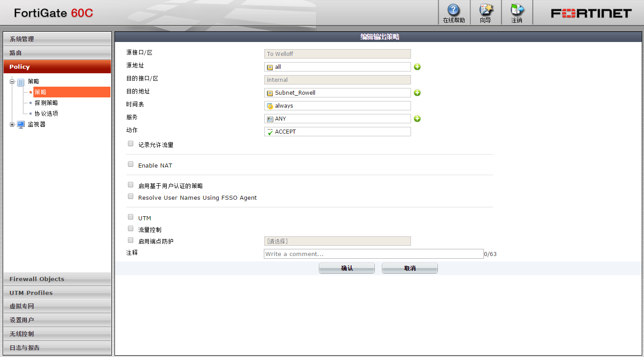
Task: Open the 系统管理 menu section
Action: (57, 39)
